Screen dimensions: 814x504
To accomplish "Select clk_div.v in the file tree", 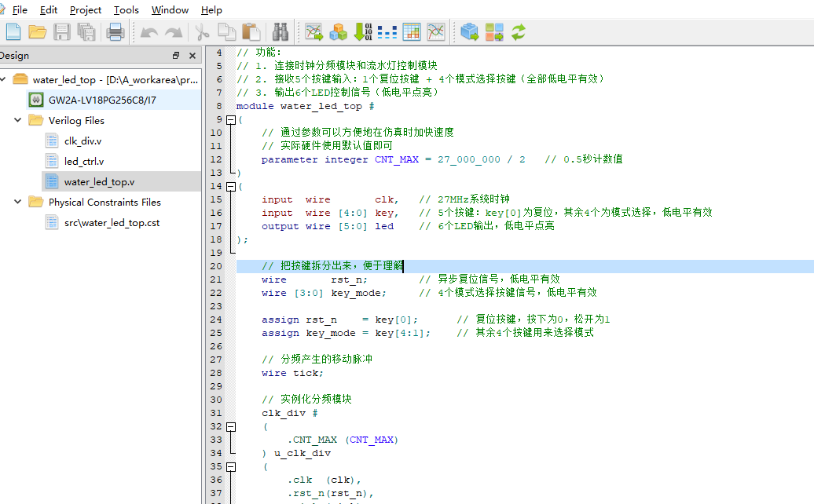I will click(82, 141).
